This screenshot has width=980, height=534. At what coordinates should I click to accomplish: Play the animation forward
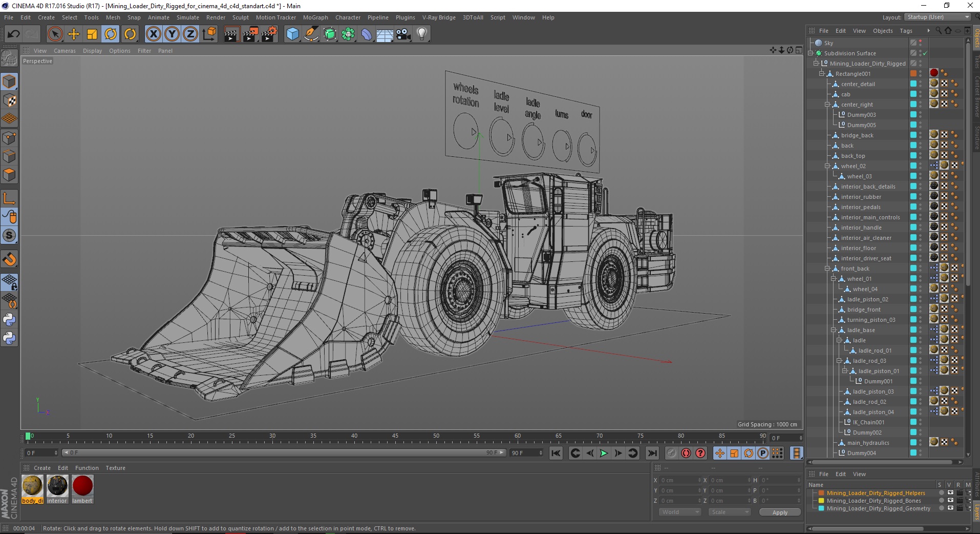(x=604, y=453)
